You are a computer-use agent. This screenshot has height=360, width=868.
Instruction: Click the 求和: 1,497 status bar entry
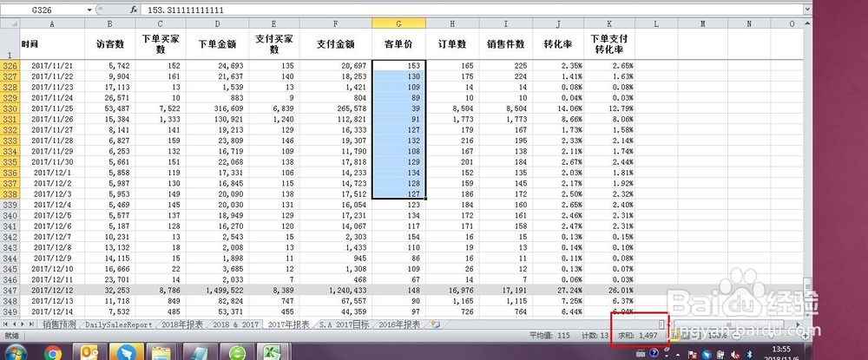click(638, 336)
